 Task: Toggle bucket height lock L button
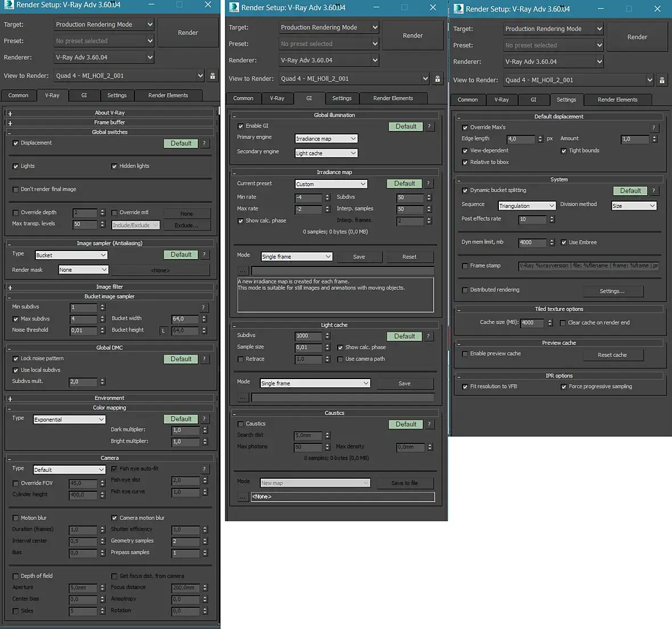pyautogui.click(x=163, y=331)
